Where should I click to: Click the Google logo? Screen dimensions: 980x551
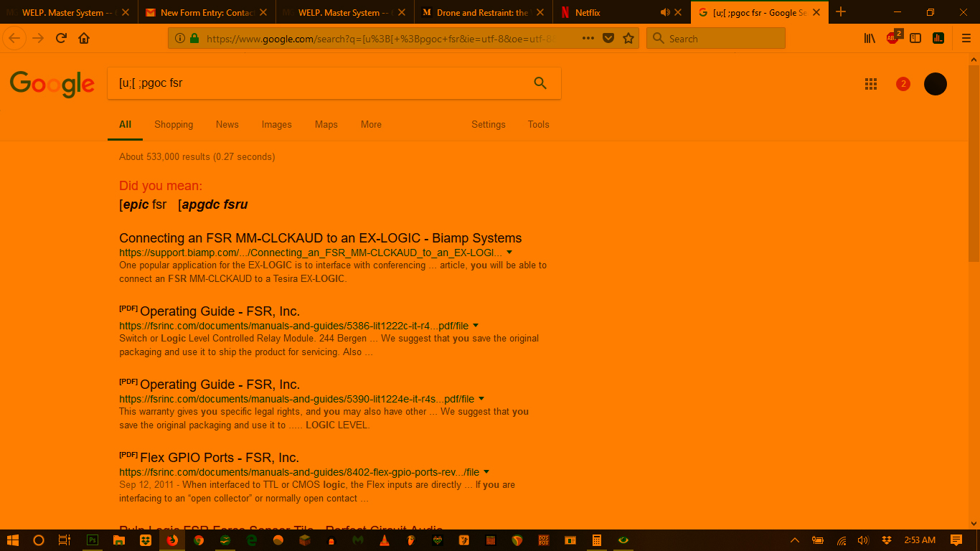(x=52, y=85)
